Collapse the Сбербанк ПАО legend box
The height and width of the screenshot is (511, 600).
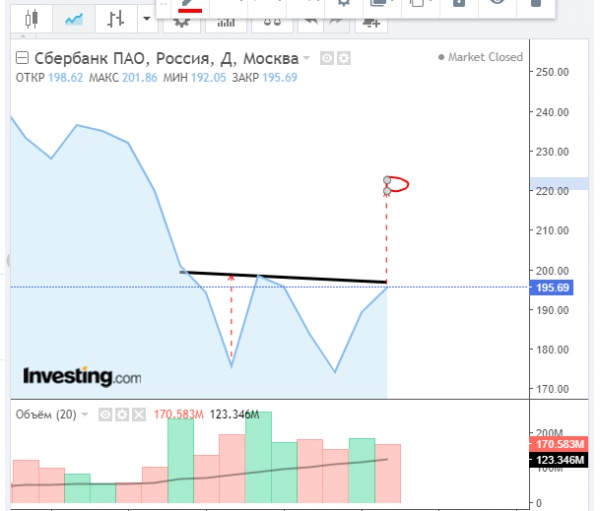point(22,58)
